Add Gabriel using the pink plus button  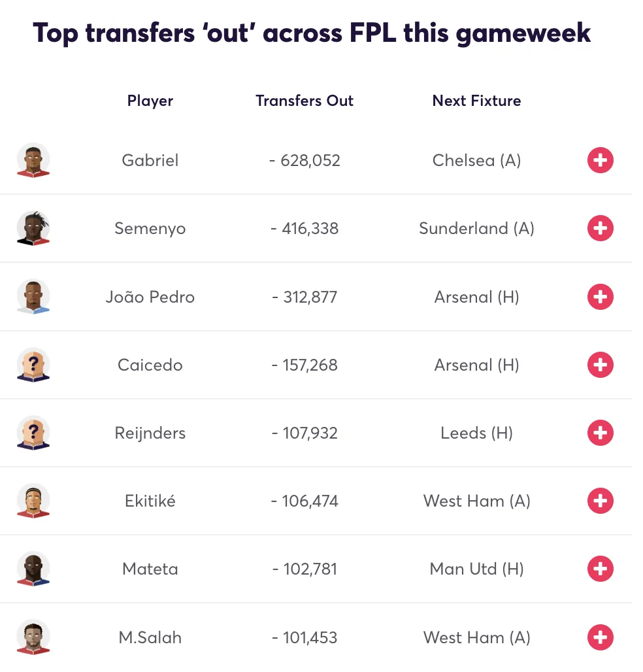point(600,160)
